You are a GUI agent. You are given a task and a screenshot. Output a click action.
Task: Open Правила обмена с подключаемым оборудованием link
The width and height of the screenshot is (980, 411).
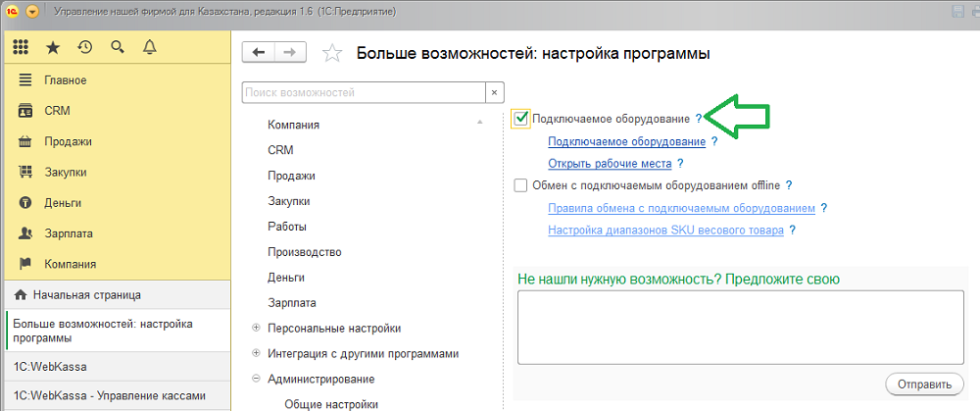(682, 208)
